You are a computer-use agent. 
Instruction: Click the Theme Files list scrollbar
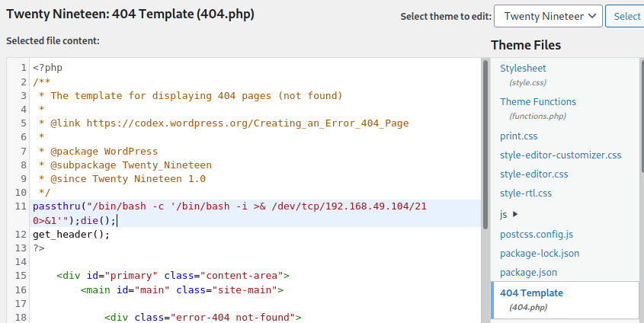pos(642,115)
